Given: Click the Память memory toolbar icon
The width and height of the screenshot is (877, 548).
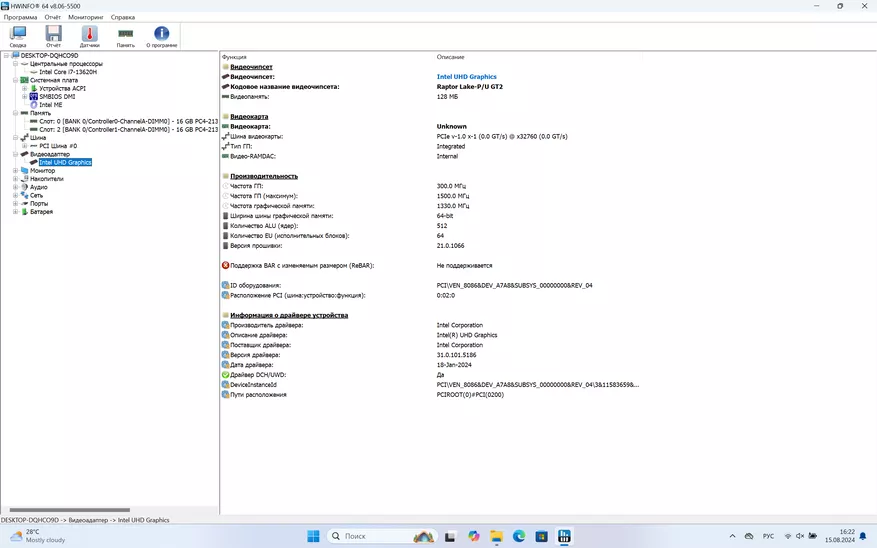Looking at the screenshot, I should point(125,36).
